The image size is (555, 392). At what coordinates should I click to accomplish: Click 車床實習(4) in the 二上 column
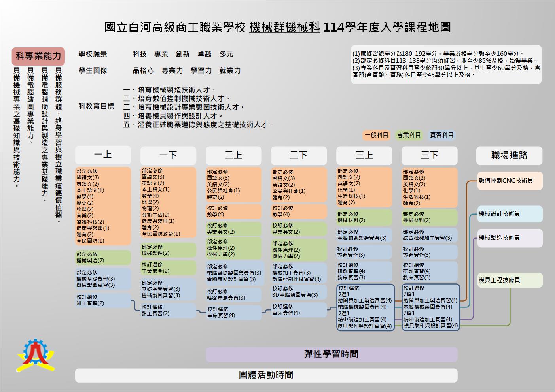pyautogui.click(x=221, y=316)
